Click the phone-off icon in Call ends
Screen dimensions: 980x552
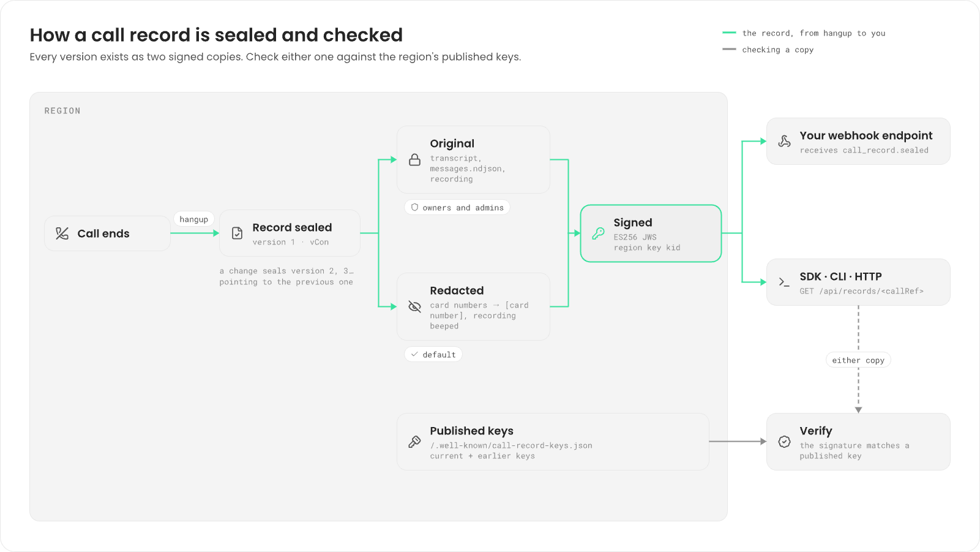(x=62, y=233)
